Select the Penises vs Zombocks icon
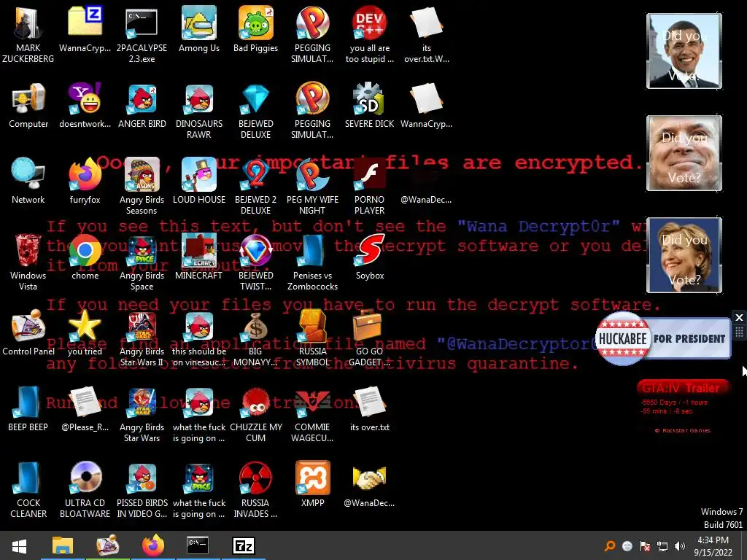This screenshot has width=747, height=560. (x=312, y=262)
